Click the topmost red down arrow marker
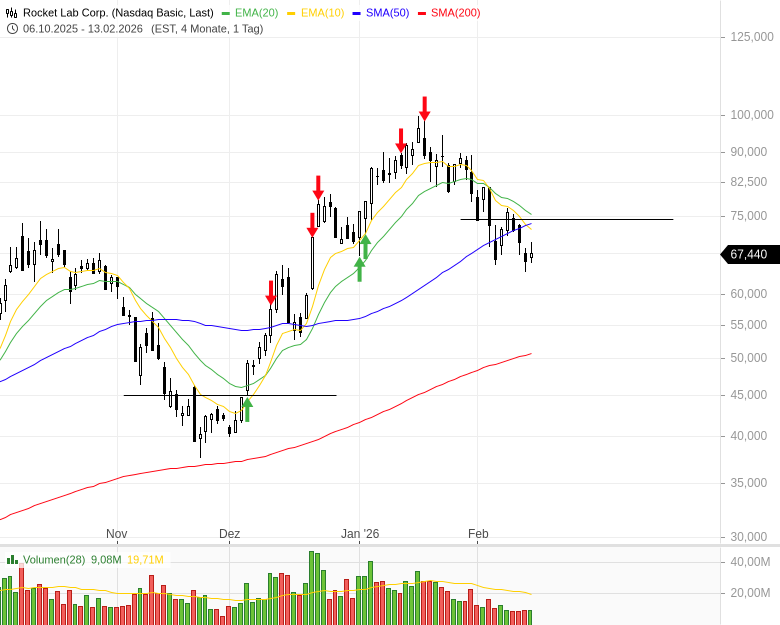 [x=425, y=108]
